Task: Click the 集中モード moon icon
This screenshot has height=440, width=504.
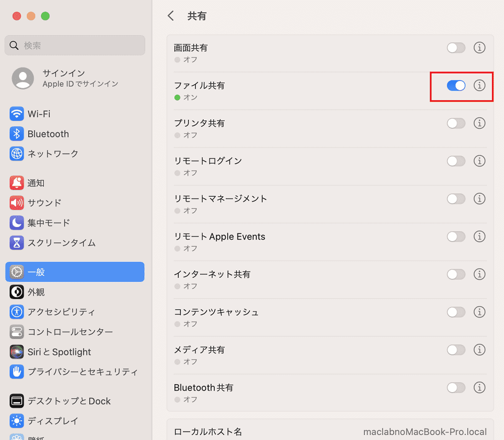Action: point(17,223)
